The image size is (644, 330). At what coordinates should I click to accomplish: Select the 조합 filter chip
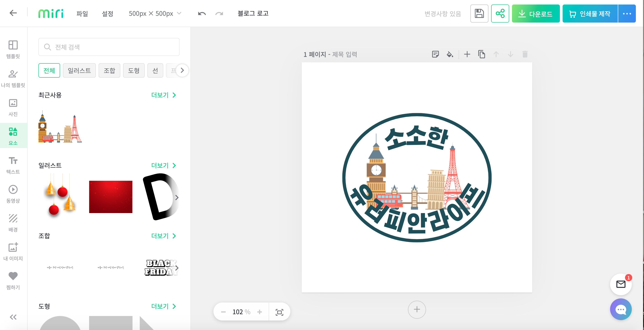point(109,71)
